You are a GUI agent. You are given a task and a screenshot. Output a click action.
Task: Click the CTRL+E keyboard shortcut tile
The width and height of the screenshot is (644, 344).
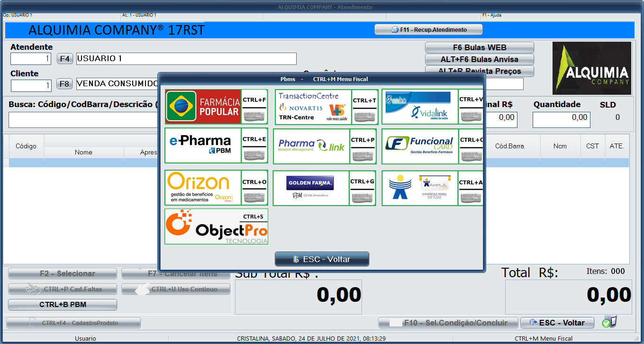(x=254, y=145)
